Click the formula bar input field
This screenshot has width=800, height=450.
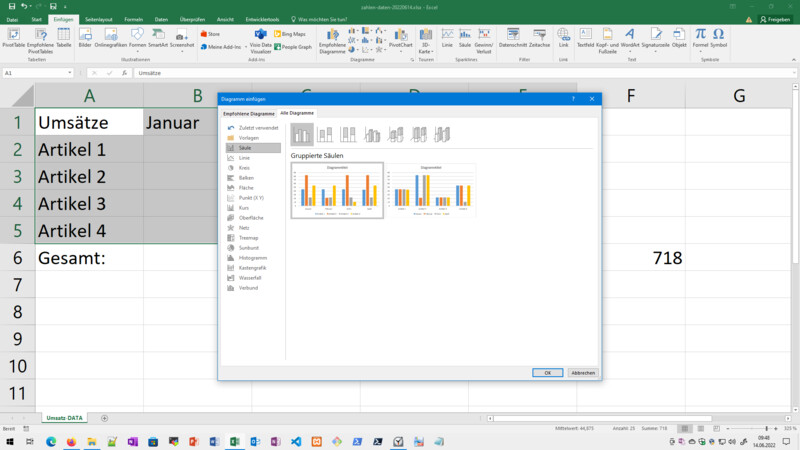click(x=465, y=73)
